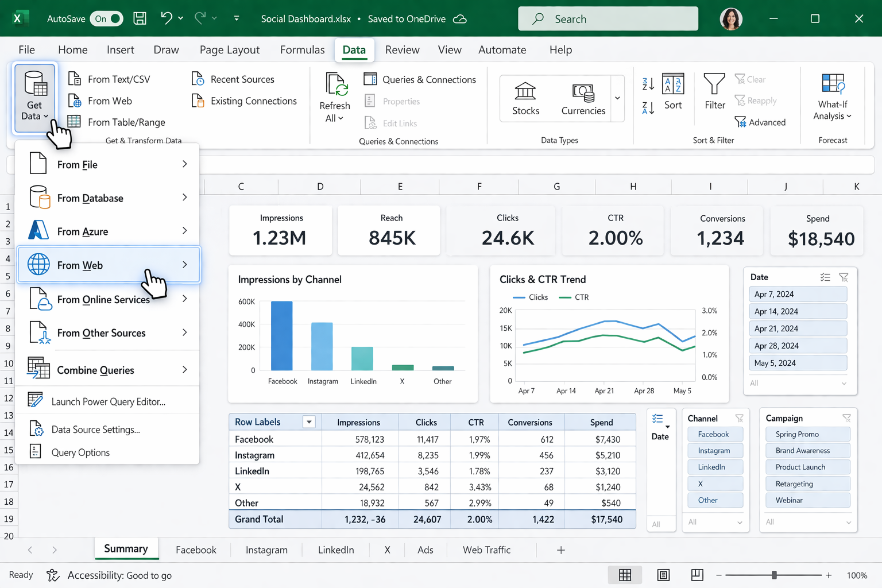
Task: Click the user profile picture
Action: [x=731, y=18]
